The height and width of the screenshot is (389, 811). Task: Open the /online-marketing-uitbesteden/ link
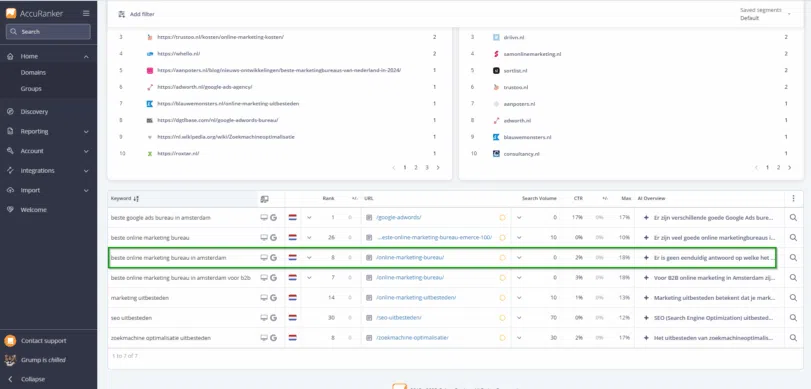[x=416, y=298]
